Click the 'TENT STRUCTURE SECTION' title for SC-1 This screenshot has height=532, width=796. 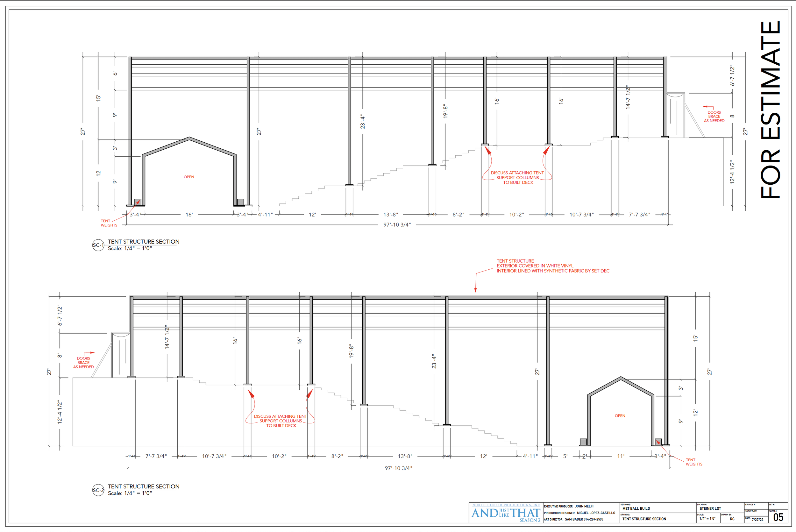pyautogui.click(x=144, y=242)
